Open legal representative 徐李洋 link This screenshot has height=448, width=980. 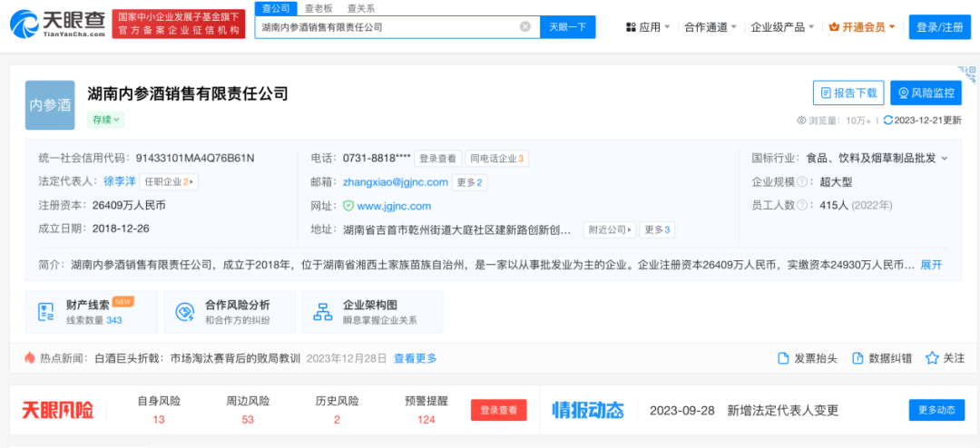[120, 181]
